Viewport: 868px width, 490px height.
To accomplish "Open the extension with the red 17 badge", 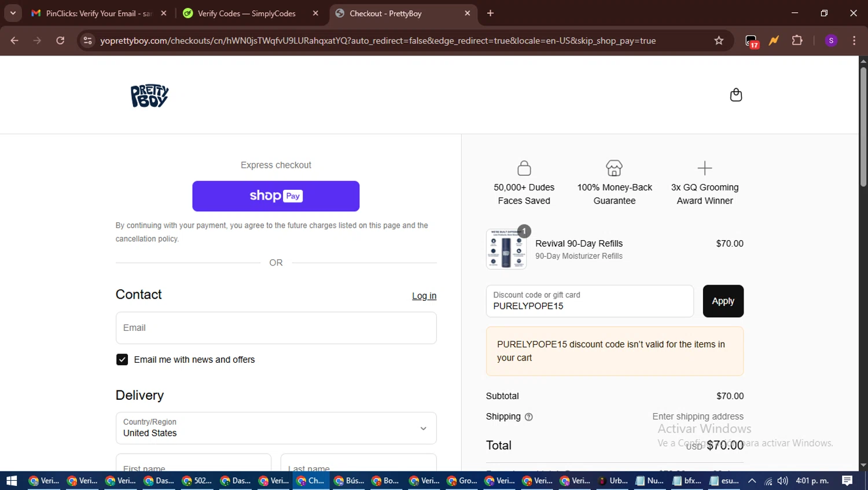I will [x=751, y=41].
